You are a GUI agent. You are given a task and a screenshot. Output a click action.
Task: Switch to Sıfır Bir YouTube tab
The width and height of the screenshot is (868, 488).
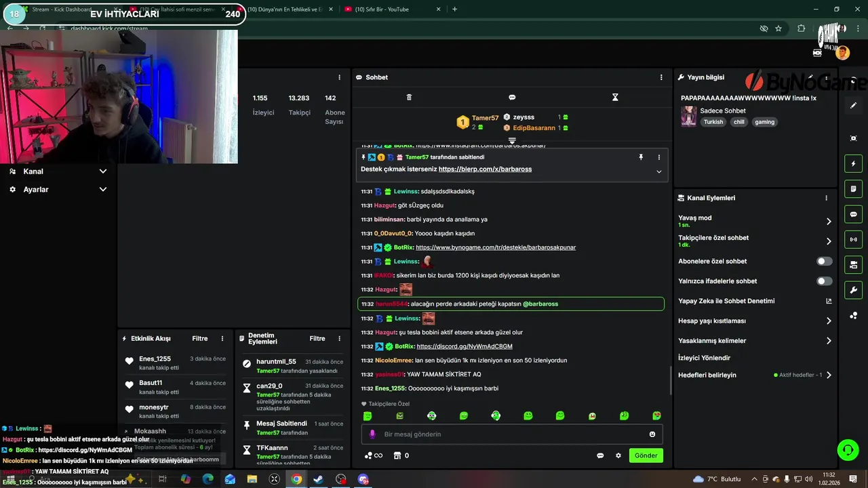click(x=391, y=9)
